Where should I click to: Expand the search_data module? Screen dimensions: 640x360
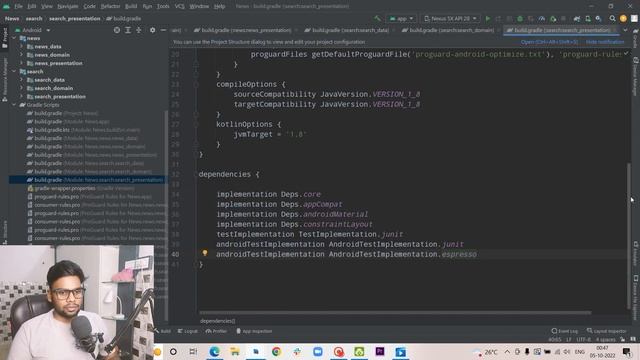point(22,80)
